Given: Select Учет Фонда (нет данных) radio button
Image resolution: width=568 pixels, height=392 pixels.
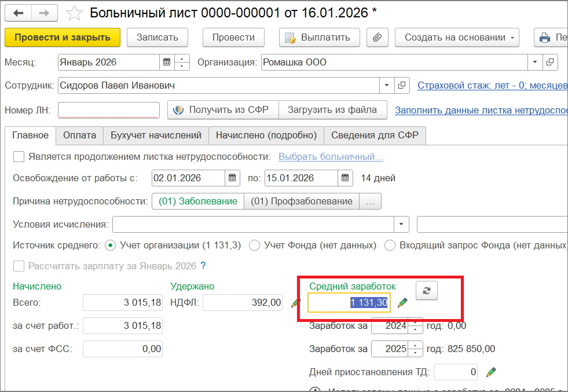Looking at the screenshot, I should 254,246.
